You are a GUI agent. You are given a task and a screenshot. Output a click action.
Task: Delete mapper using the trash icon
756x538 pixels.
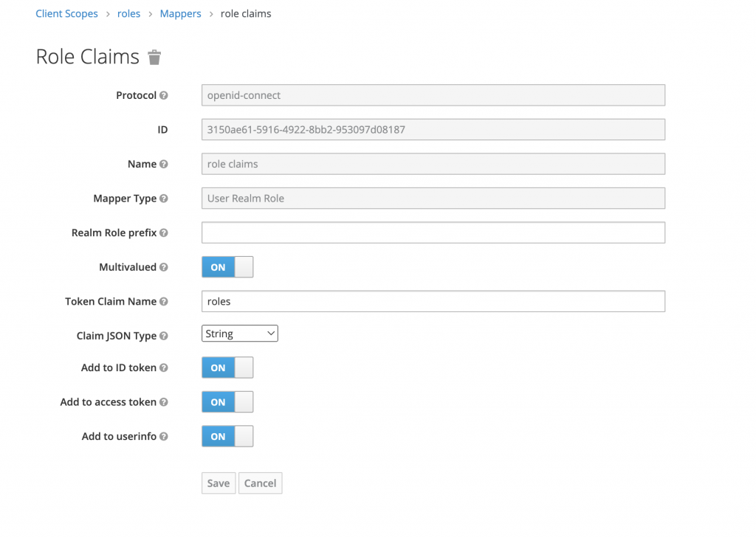point(154,57)
